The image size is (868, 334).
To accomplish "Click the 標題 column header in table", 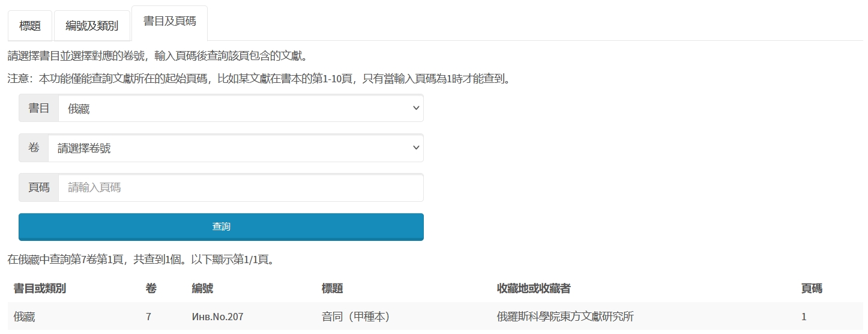I will [332, 288].
